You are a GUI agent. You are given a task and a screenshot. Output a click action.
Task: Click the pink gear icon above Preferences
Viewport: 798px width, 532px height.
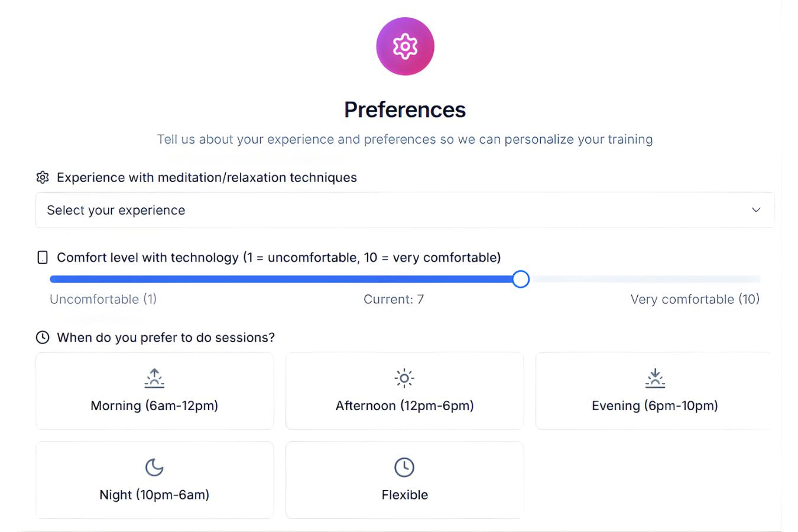[x=405, y=46]
